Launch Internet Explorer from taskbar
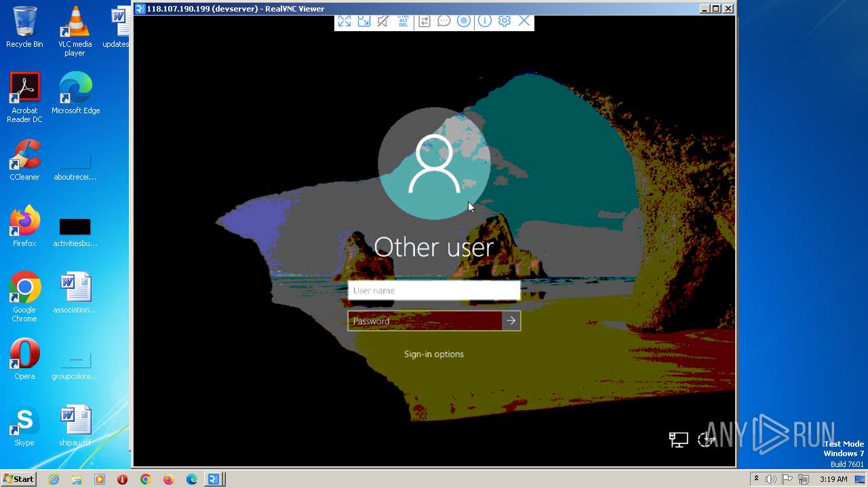The height and width of the screenshot is (488, 868). [x=54, y=479]
